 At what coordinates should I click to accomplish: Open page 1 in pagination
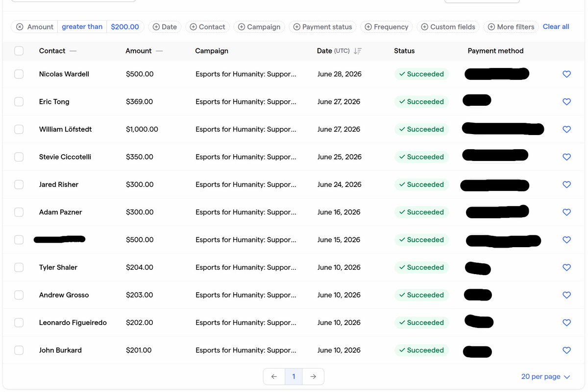click(x=294, y=376)
